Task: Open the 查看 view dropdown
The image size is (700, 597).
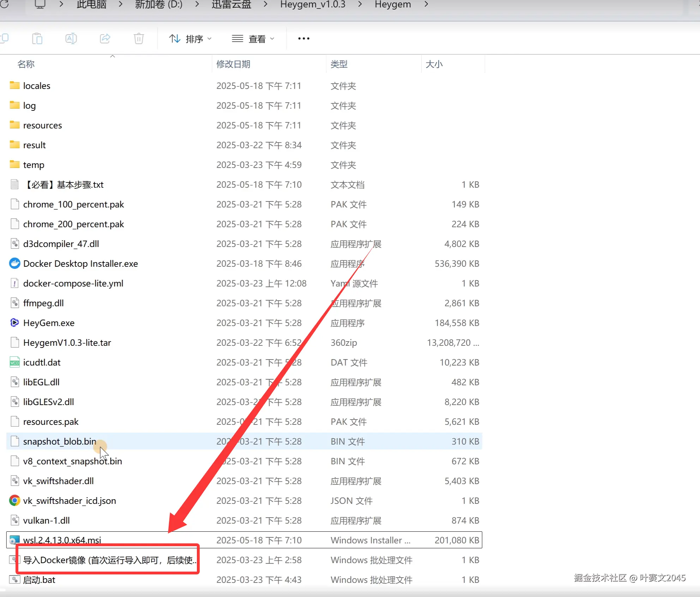Action: [x=253, y=39]
